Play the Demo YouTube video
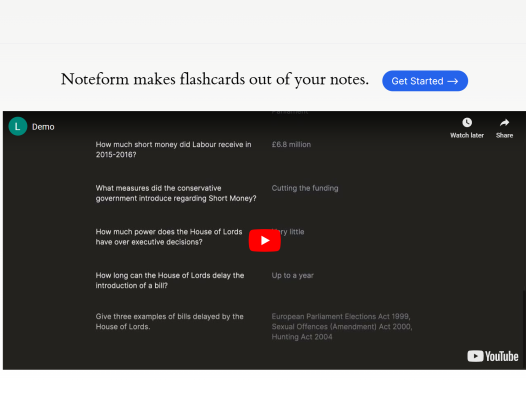526x394 pixels. pos(265,240)
